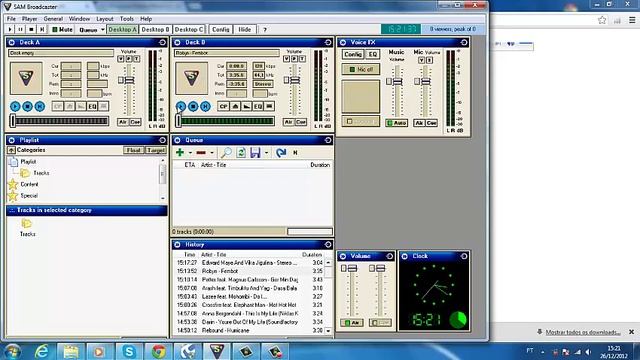640x360 pixels.
Task: Click Deck A volume slider handle
Action: 129,80
